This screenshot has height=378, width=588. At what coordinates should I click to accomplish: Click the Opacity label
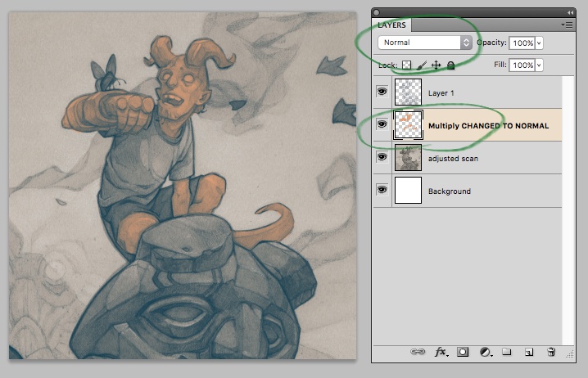click(491, 43)
